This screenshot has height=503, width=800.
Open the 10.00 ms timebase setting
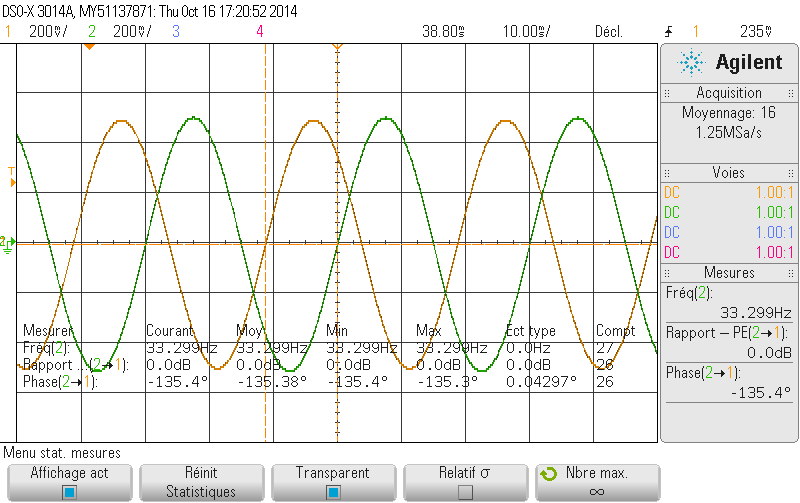(x=525, y=31)
